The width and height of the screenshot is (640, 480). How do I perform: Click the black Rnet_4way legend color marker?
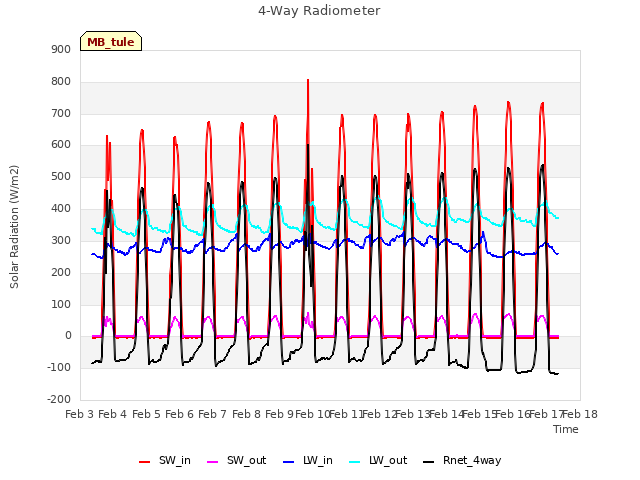(429, 462)
